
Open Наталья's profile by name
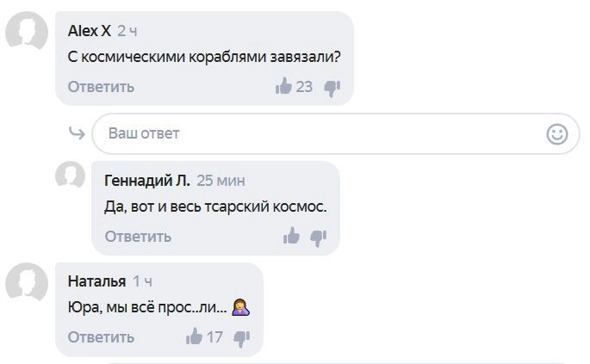tap(96, 281)
